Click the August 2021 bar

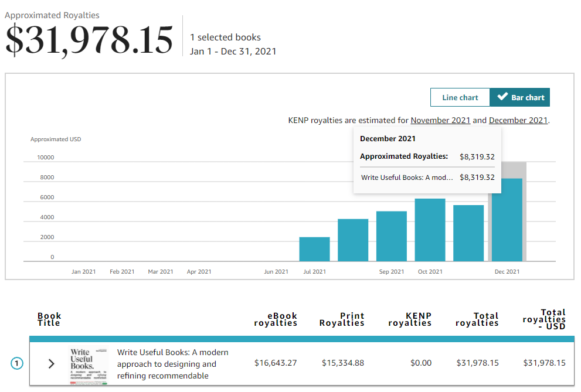coord(353,240)
